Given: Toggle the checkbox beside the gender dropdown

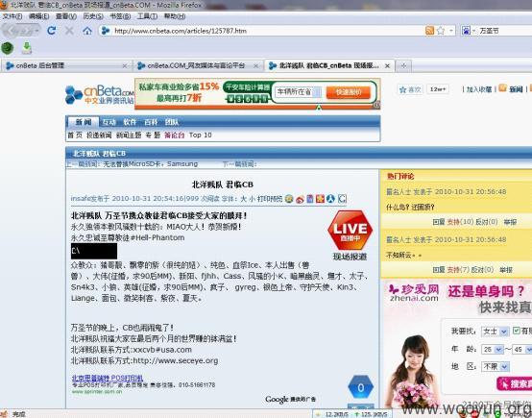Looking at the screenshot, I should coord(517,331).
